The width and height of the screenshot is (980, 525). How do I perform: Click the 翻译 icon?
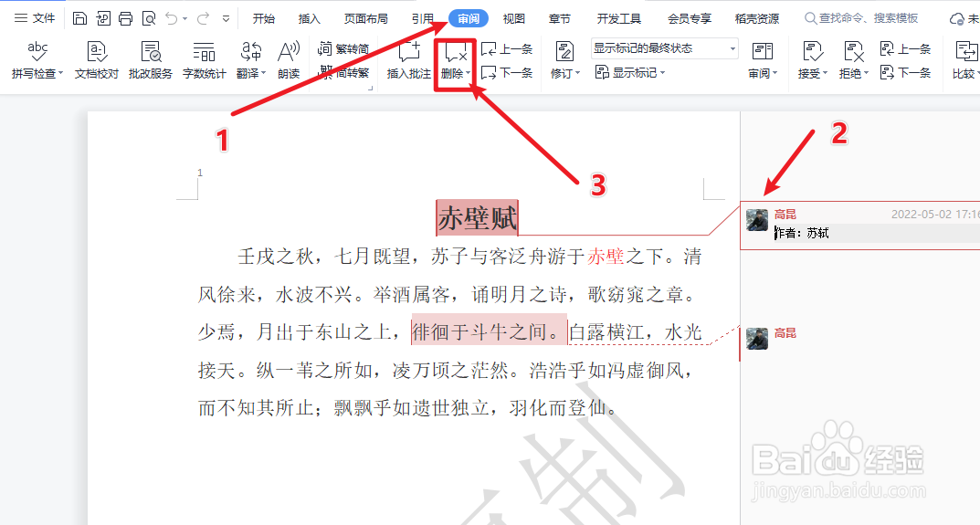250,51
